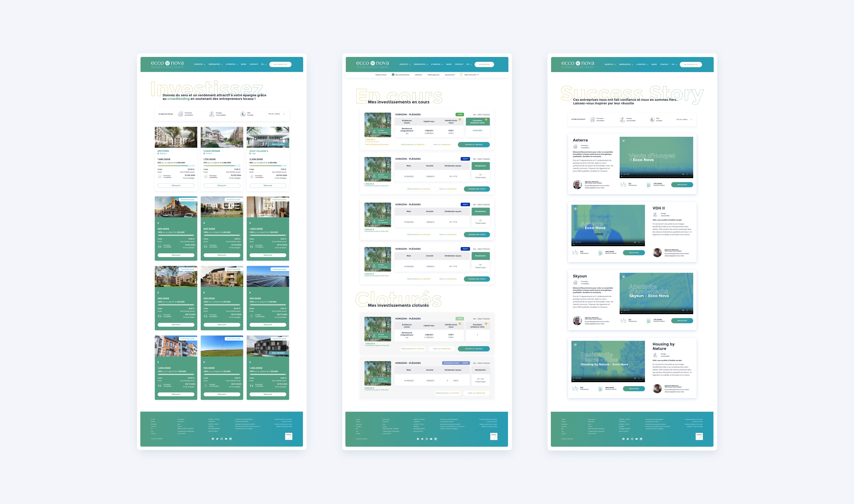Screen dimensions: 854x504
Task: Open CONTACT menu on En cours page
Action: 459,64
